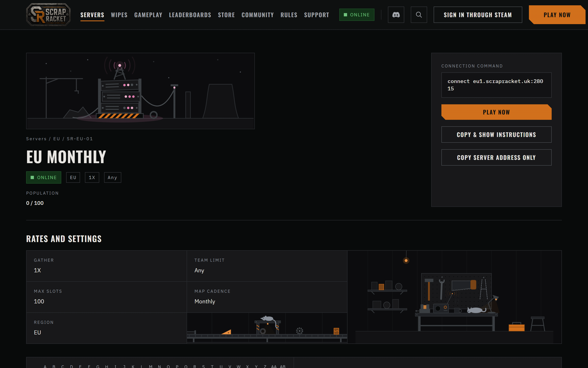The width and height of the screenshot is (588, 368).
Task: Click Play Now in connection panel
Action: (x=496, y=112)
